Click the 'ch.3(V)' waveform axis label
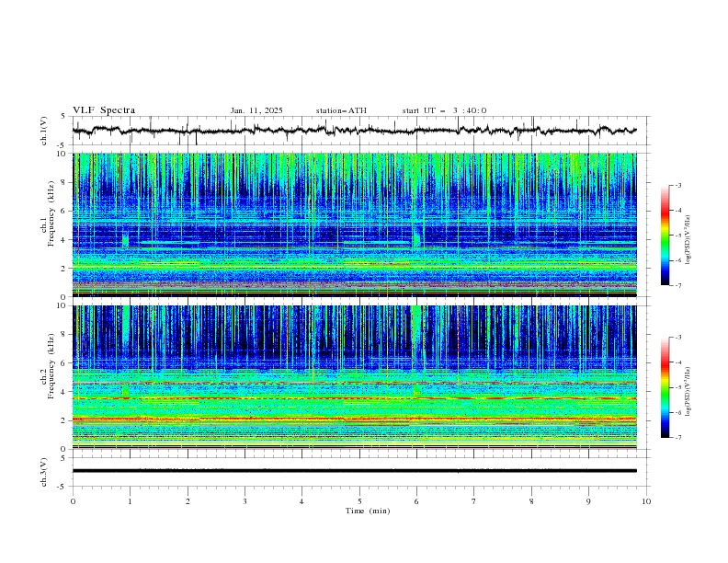The height and width of the screenshot is (563, 728). [44, 472]
